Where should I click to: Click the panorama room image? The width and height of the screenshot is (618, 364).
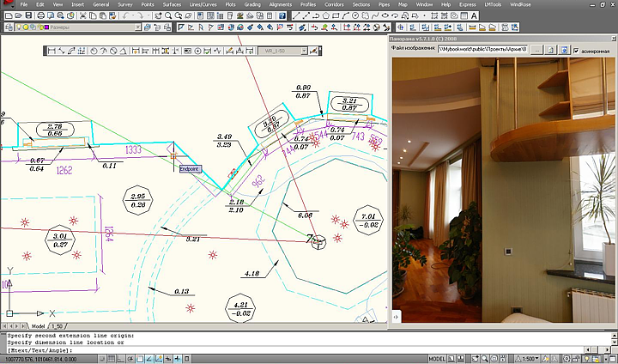(x=503, y=190)
